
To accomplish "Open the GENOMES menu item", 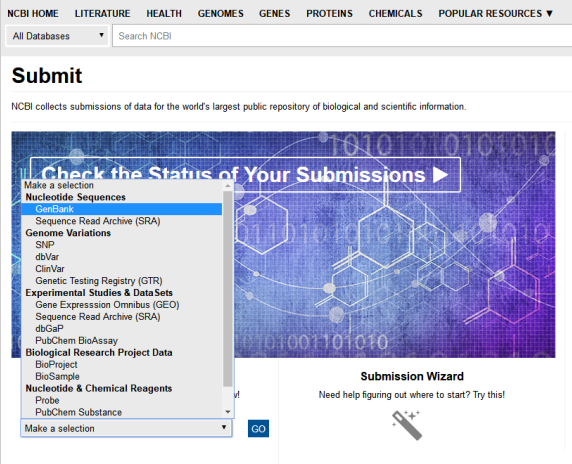I will [x=221, y=13].
